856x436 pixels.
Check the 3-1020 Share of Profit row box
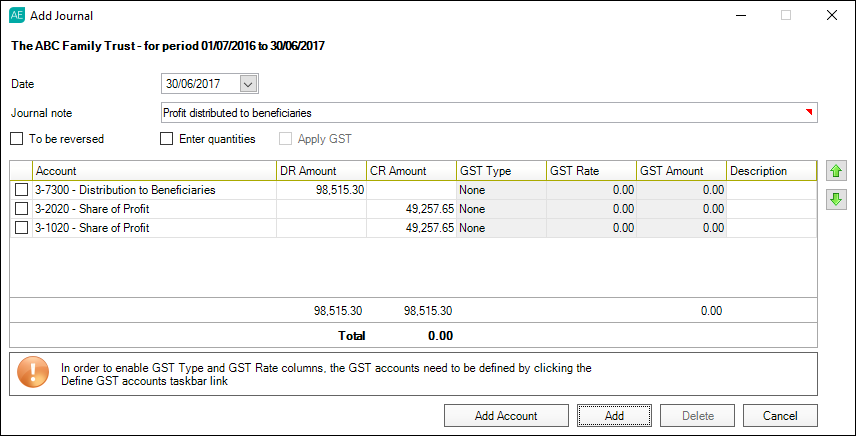(x=21, y=228)
